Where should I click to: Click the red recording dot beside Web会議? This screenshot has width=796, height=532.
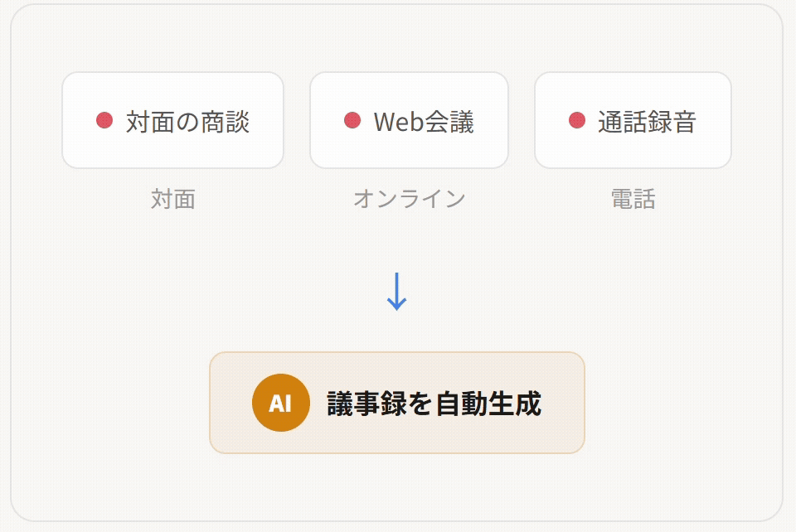352,121
